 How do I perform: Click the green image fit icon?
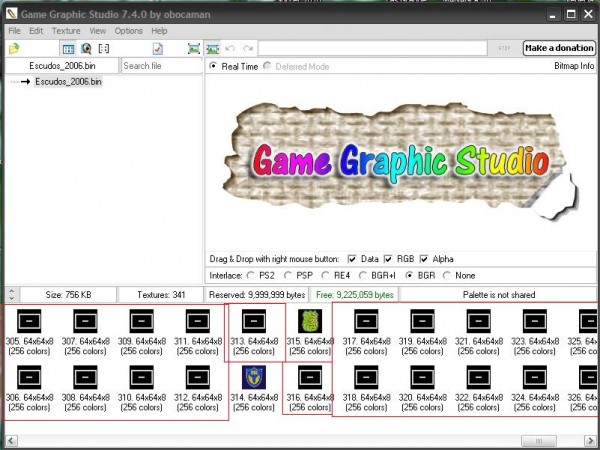click(194, 49)
